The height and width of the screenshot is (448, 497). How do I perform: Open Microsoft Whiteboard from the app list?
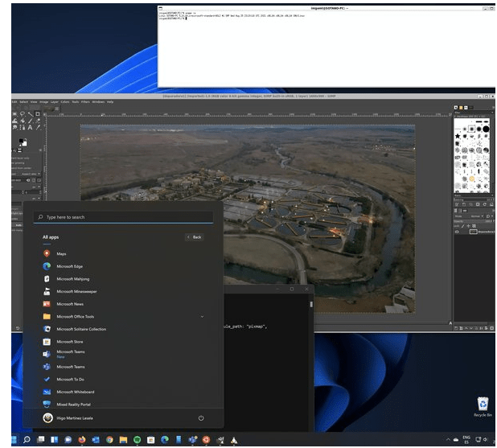(x=75, y=392)
